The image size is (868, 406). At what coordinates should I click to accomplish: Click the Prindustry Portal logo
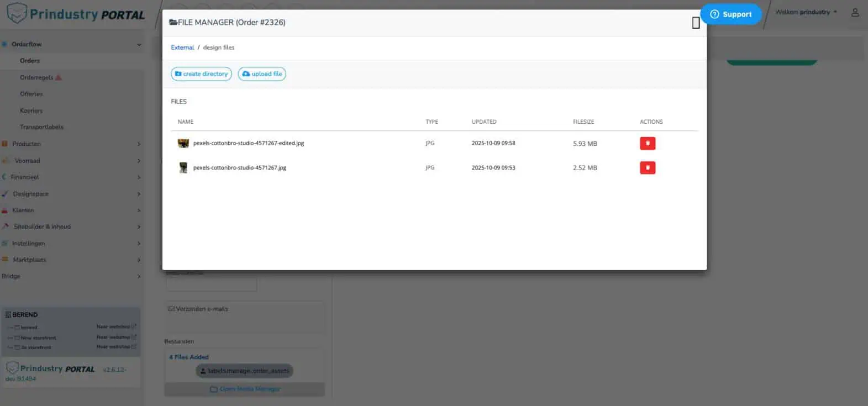[76, 14]
